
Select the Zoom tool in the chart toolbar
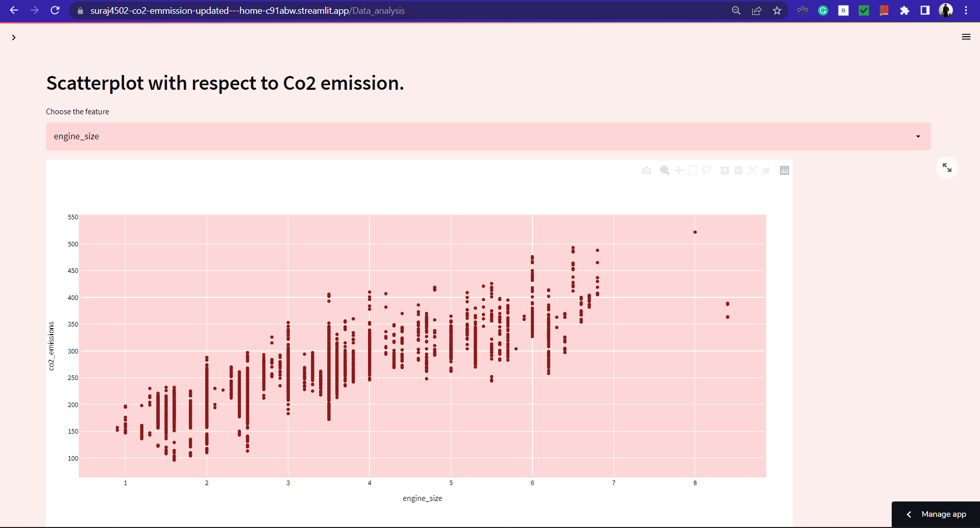(665, 170)
